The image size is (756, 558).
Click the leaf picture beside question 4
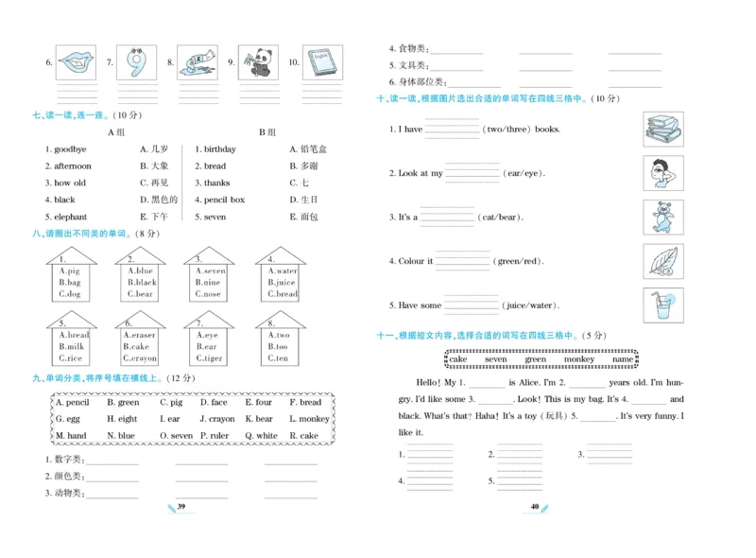pos(663,261)
